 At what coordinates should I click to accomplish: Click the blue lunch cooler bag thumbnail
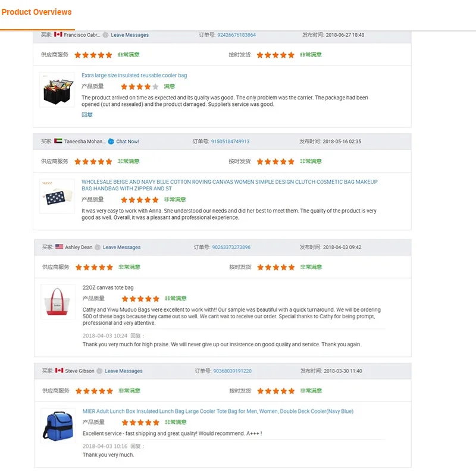(58, 425)
